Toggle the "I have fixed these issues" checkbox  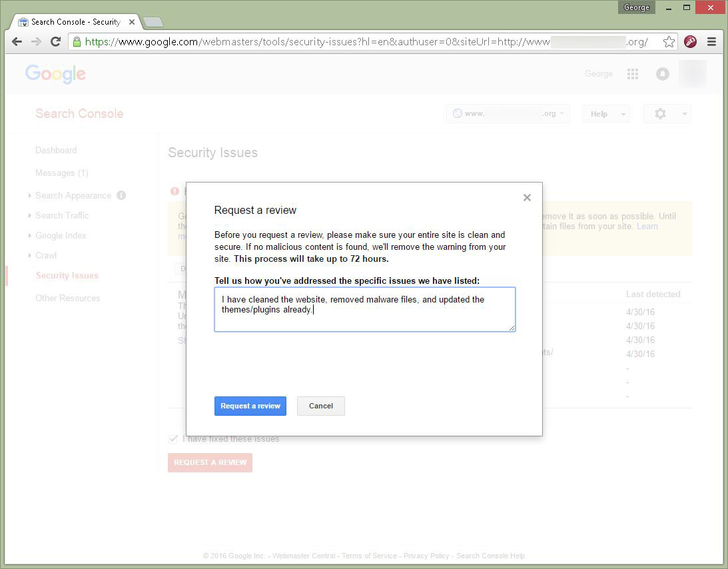point(173,439)
